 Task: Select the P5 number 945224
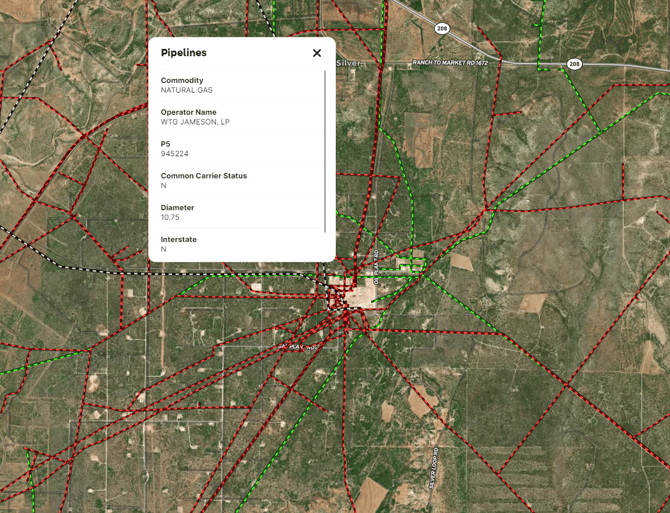pos(174,154)
